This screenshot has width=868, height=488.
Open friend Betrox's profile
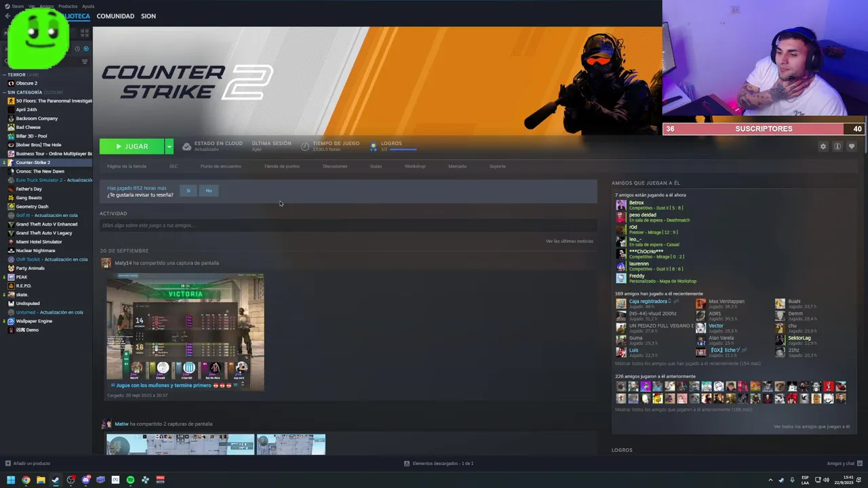coord(636,203)
